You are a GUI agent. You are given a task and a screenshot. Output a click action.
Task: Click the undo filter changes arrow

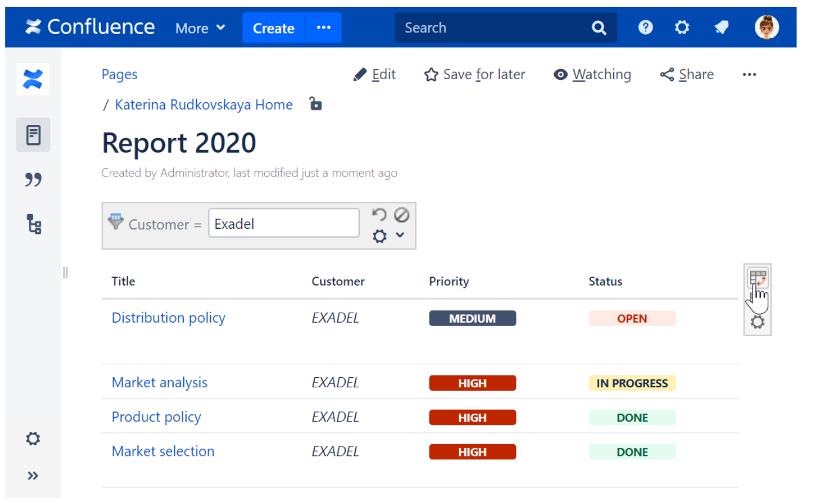tap(379, 215)
